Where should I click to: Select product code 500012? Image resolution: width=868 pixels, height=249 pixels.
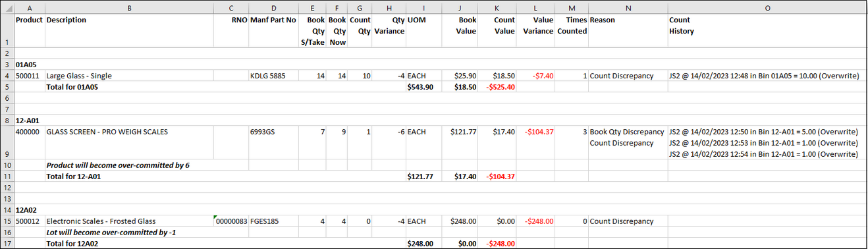[x=30, y=221]
